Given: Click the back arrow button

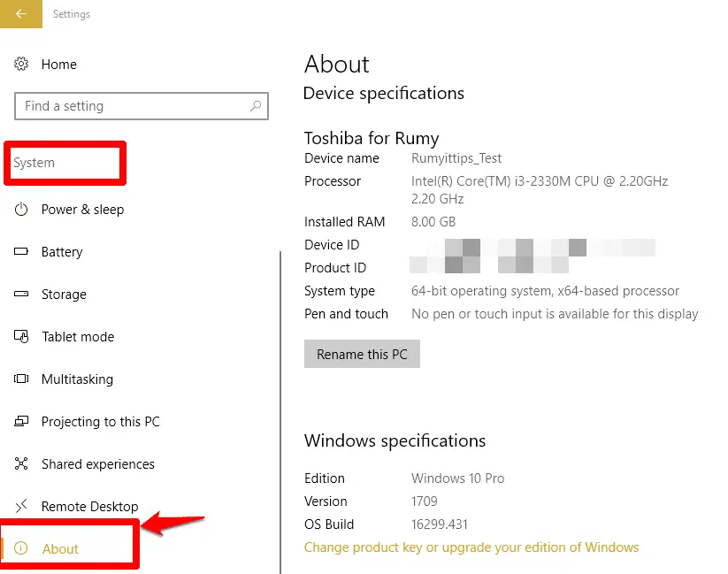Looking at the screenshot, I should tap(21, 14).
